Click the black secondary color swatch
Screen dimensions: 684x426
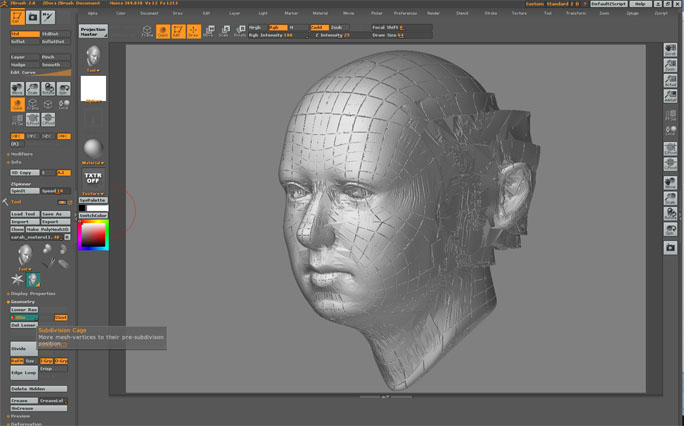click(82, 208)
